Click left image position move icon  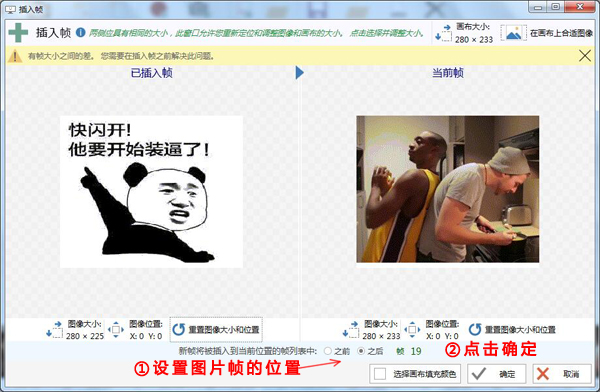tap(116, 330)
